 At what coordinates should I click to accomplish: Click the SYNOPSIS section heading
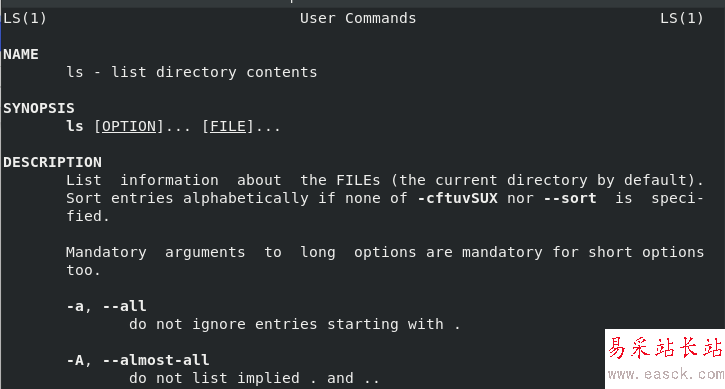tap(39, 108)
